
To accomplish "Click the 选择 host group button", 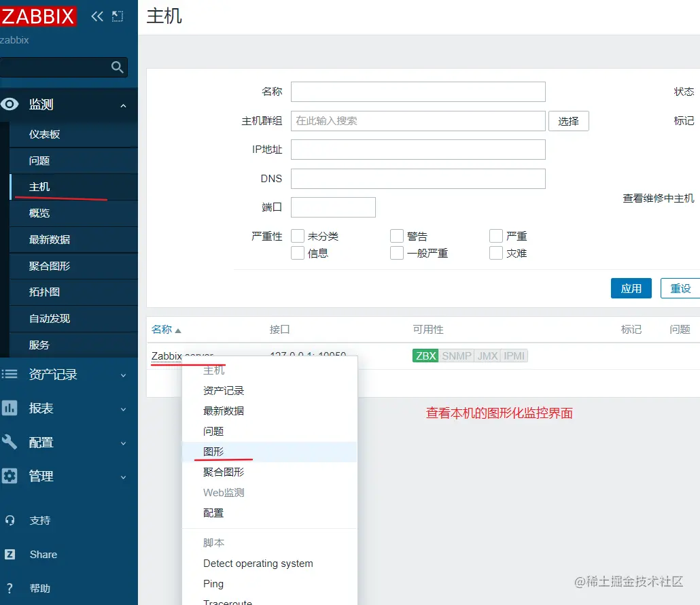I will point(568,121).
